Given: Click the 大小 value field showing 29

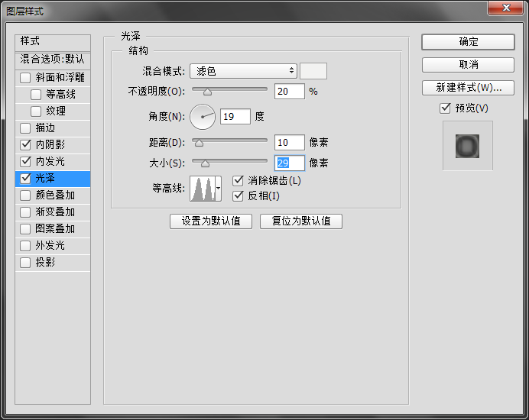Looking at the screenshot, I should 290,163.
